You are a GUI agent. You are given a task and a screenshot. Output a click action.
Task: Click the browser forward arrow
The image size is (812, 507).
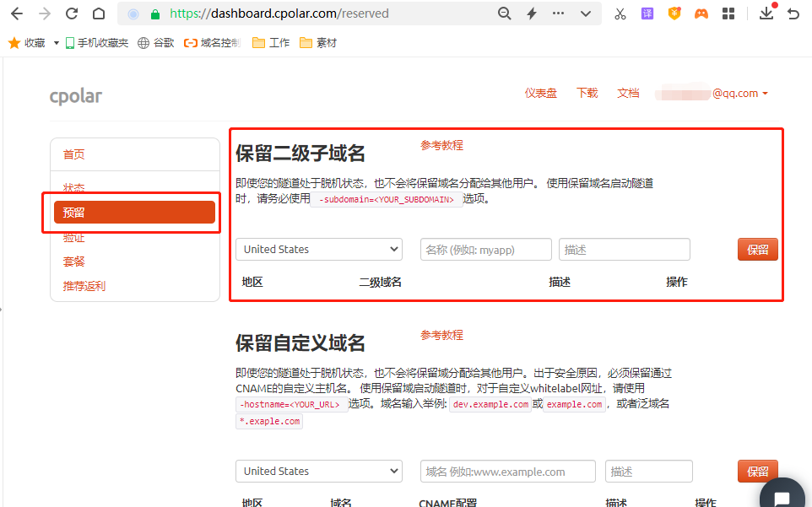click(x=45, y=14)
